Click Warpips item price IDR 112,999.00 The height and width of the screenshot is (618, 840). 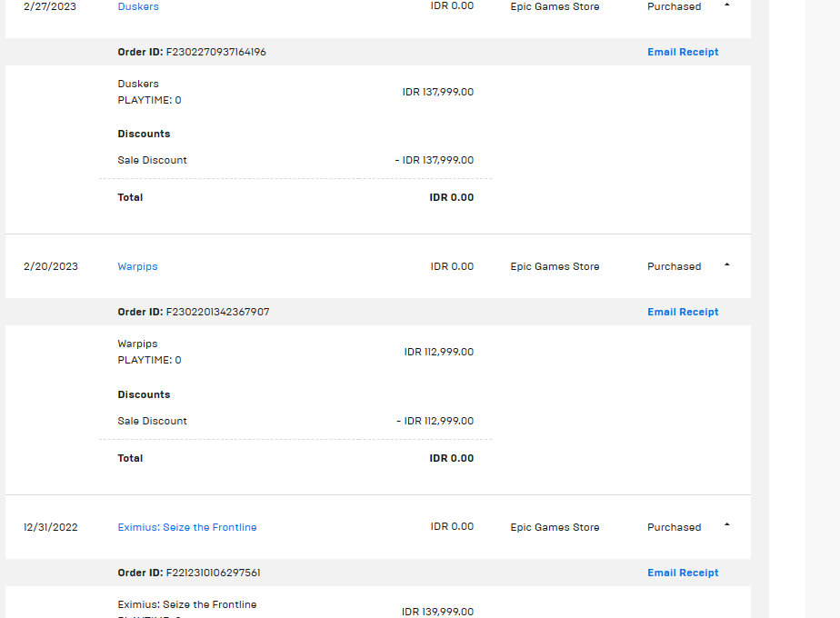click(439, 352)
